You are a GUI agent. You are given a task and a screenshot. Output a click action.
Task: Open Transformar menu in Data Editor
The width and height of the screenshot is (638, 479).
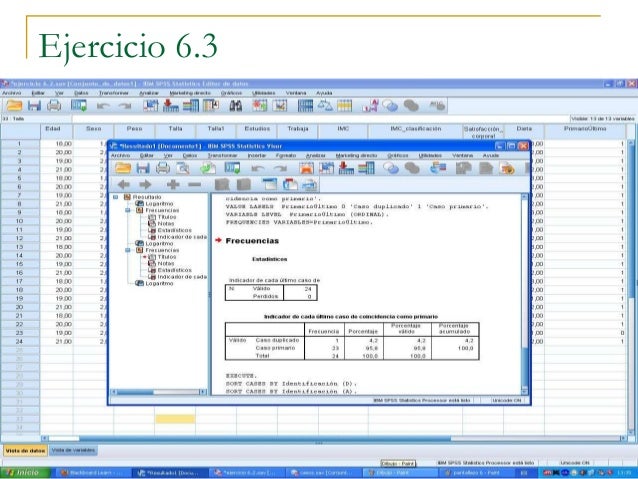click(114, 93)
